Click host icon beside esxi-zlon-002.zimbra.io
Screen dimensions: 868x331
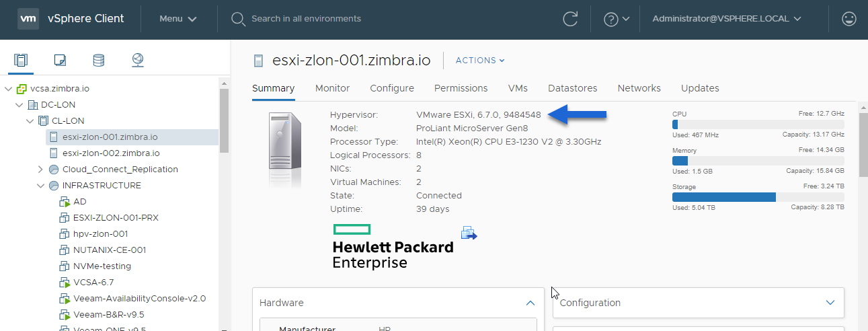click(x=54, y=153)
